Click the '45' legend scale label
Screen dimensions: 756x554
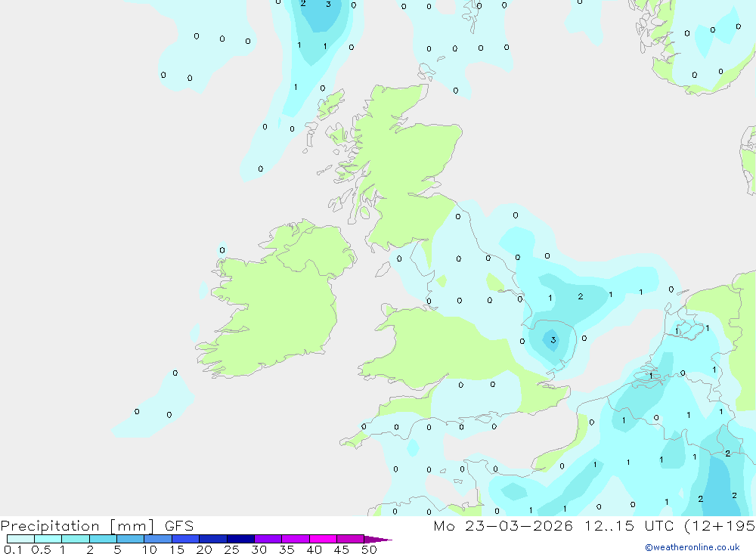click(342, 549)
